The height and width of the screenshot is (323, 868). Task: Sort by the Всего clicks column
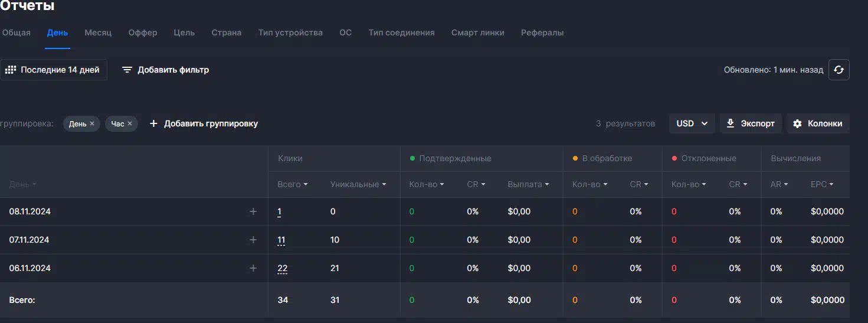293,184
